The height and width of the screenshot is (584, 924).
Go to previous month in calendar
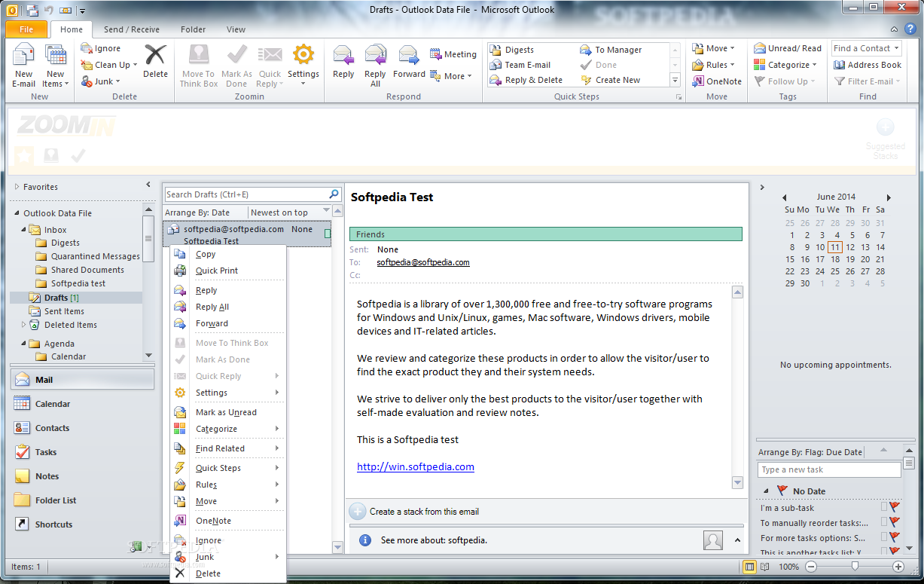point(784,197)
